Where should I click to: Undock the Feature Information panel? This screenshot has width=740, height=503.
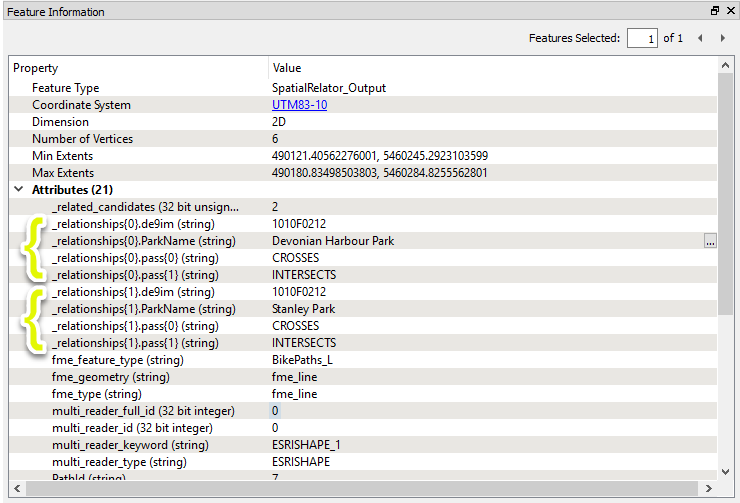(714, 11)
